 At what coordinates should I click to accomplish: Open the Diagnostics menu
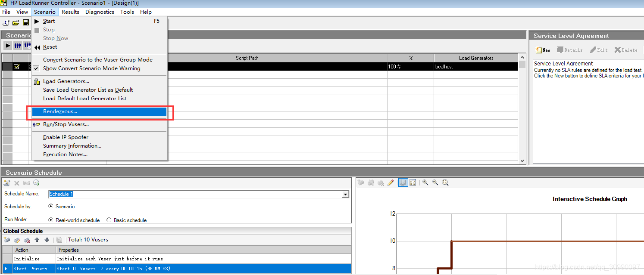[x=100, y=12]
